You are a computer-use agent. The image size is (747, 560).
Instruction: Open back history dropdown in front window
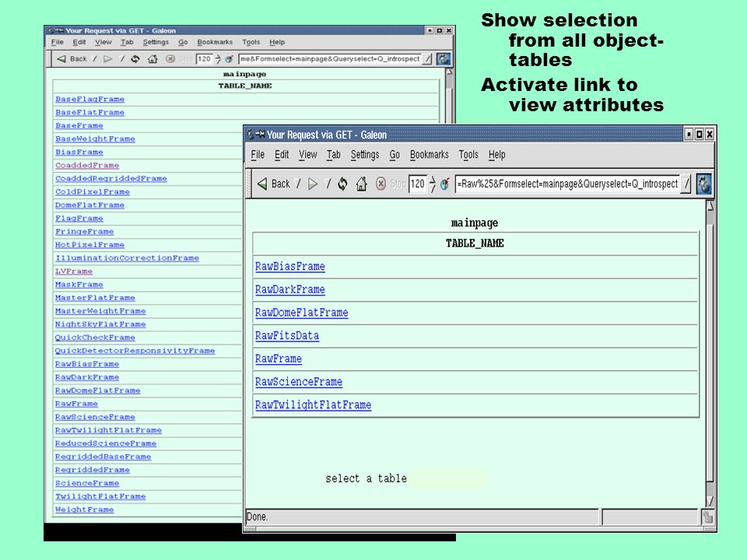299,184
